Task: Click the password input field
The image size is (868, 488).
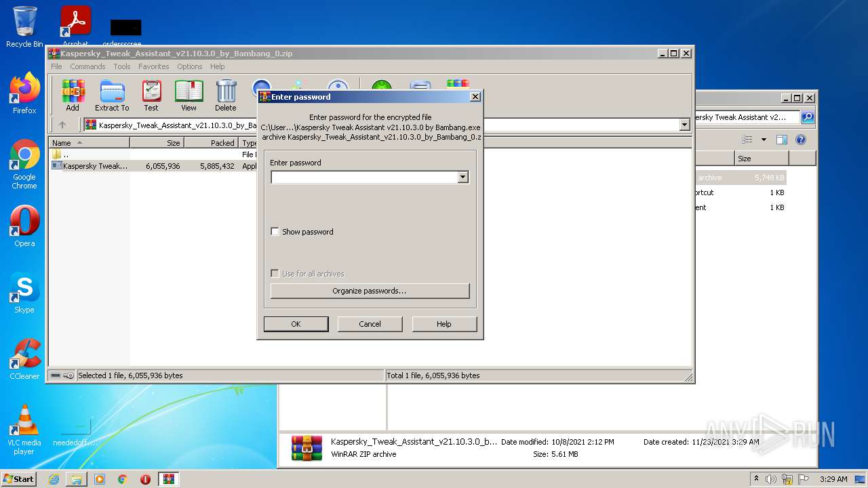Action: click(364, 177)
